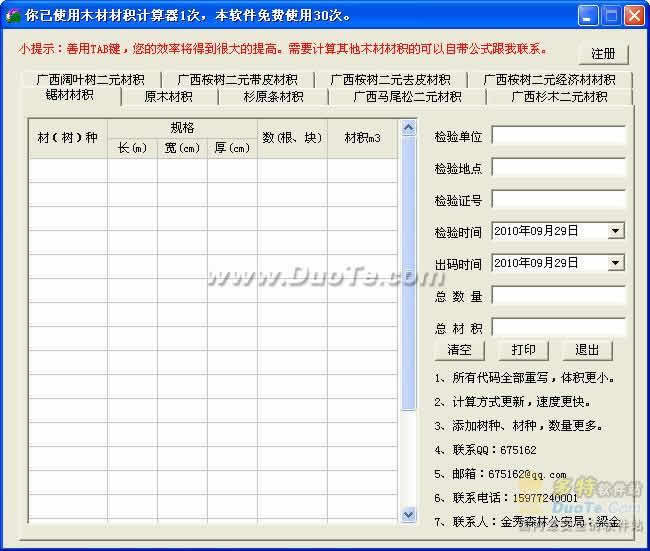The image size is (650, 551).
Task: Switch to 广西阔叶树二元材积 tab
Action: point(90,79)
